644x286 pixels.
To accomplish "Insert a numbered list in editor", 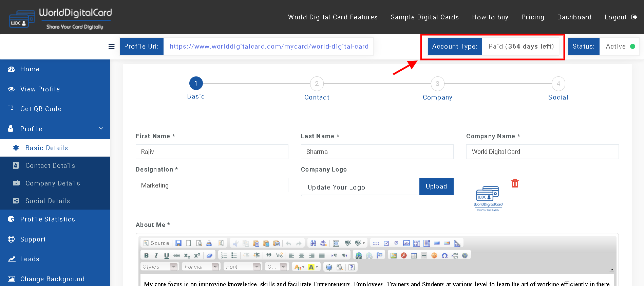I will (x=224, y=255).
